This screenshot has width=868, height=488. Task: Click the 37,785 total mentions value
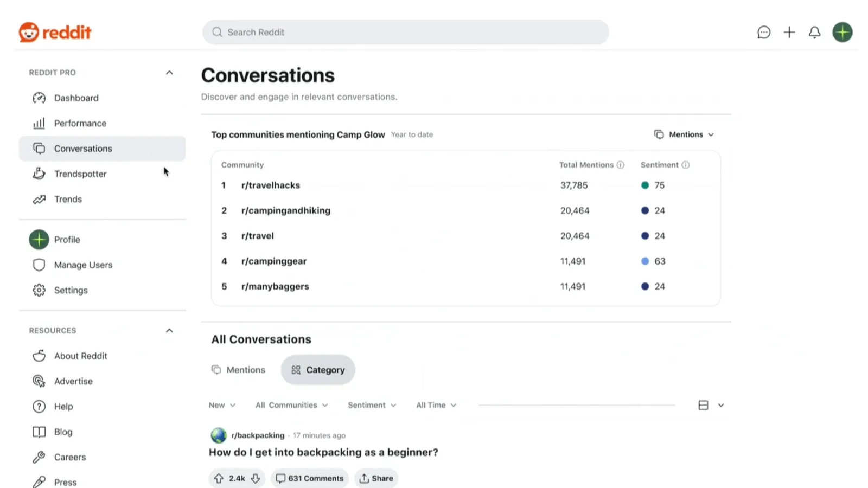(574, 185)
